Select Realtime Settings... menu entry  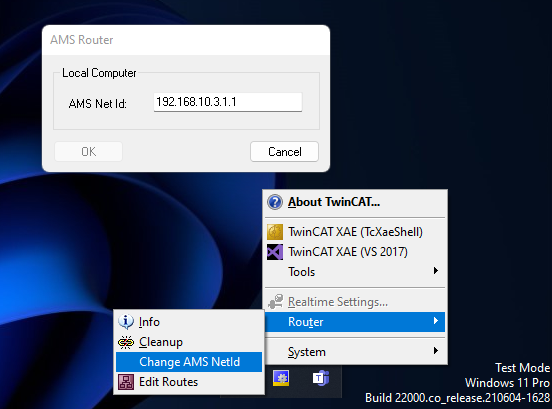coord(355,302)
